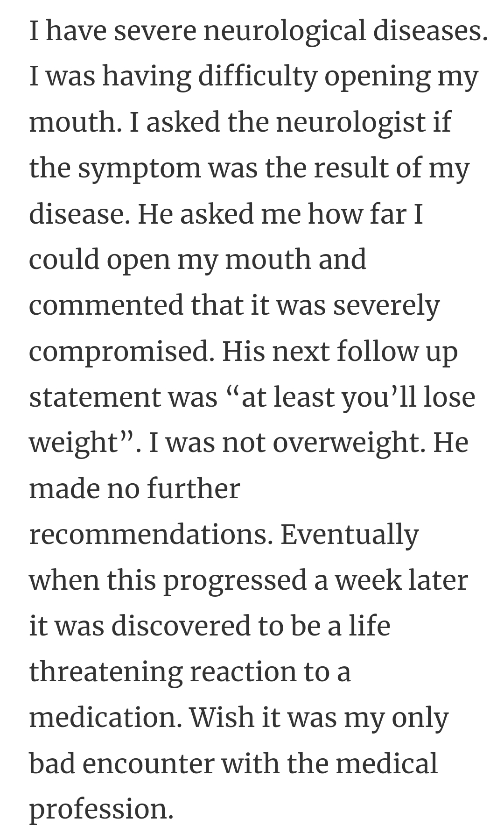Click the word "commented"
This screenshot has width=504, height=840.
pyautogui.click(x=106, y=306)
